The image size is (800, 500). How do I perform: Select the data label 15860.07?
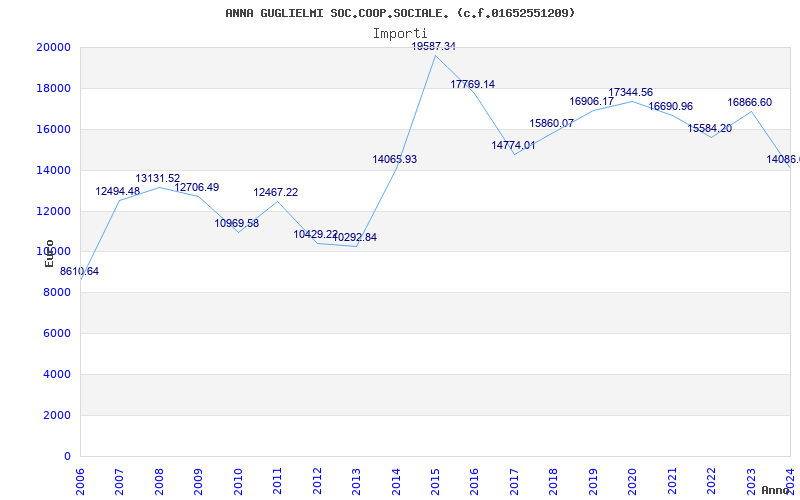[552, 123]
